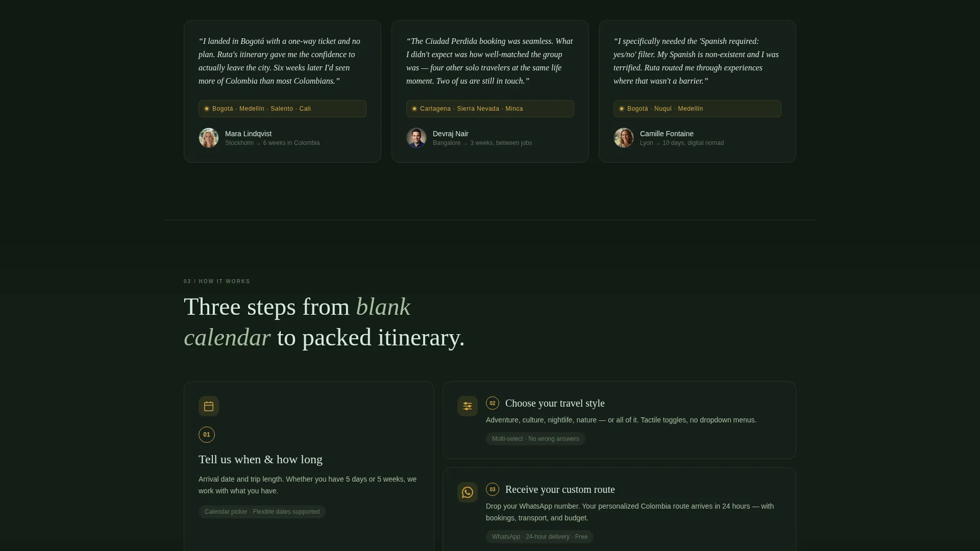Image resolution: width=980 pixels, height=551 pixels.
Task: Click the 03 / HOW IT WORKS section label
Action: click(x=217, y=281)
